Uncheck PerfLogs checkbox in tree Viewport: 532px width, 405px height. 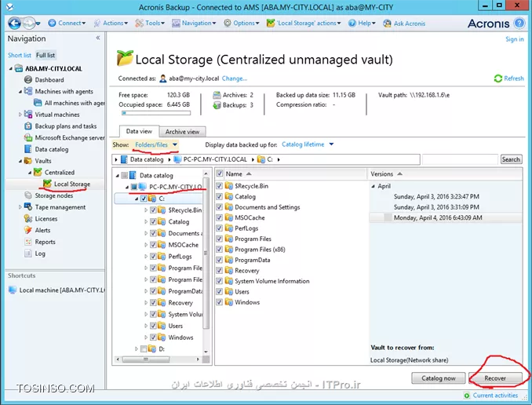[x=153, y=257]
